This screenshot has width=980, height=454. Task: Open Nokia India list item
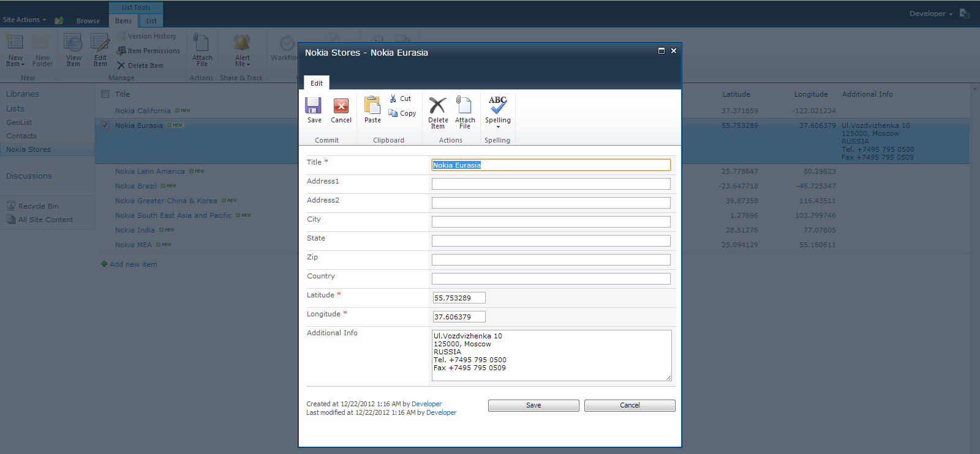point(135,230)
